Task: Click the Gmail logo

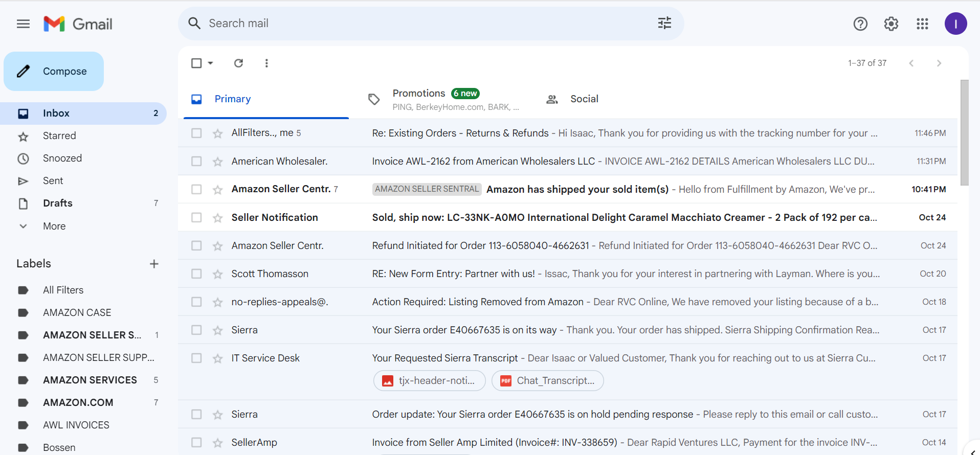Action: [x=78, y=24]
